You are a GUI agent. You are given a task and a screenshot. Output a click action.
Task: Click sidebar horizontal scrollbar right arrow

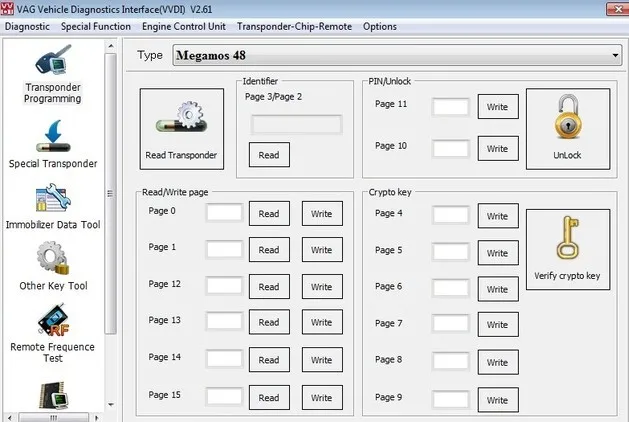pyautogui.click(x=96, y=417)
